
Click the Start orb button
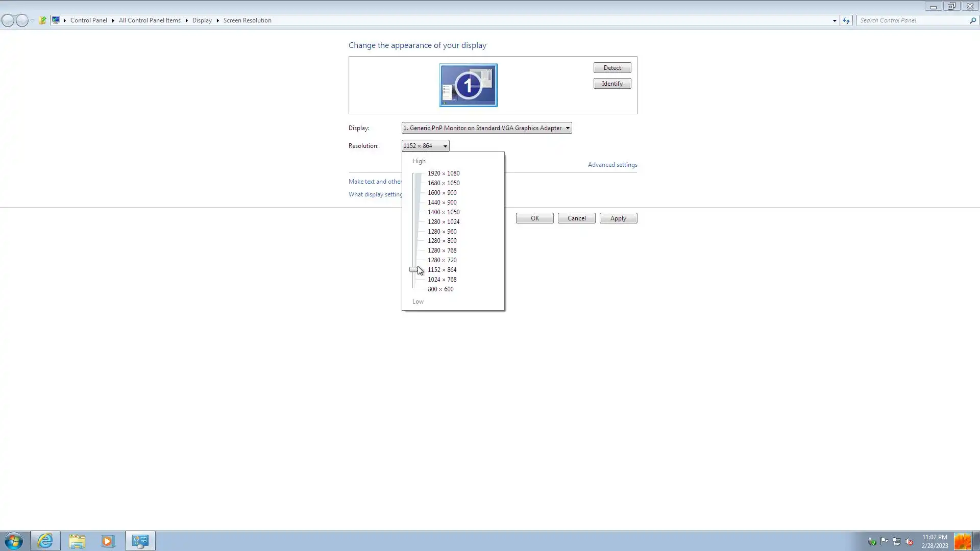click(x=14, y=541)
